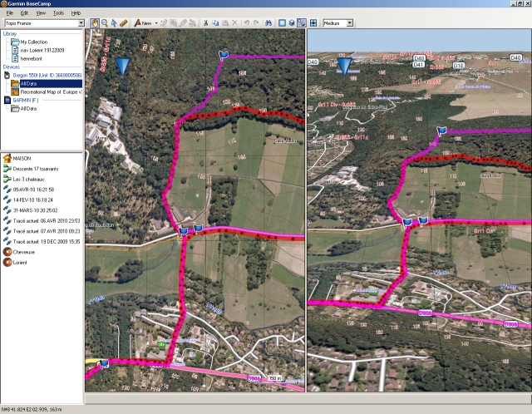Screen dimensions: 532x414
Task: Select All Data under Oregon 550t
Action: point(51,83)
